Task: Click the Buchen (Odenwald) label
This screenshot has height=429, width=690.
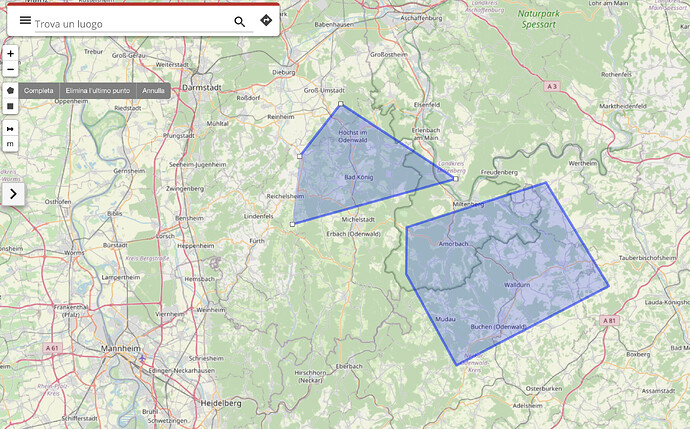Action: coord(498,327)
